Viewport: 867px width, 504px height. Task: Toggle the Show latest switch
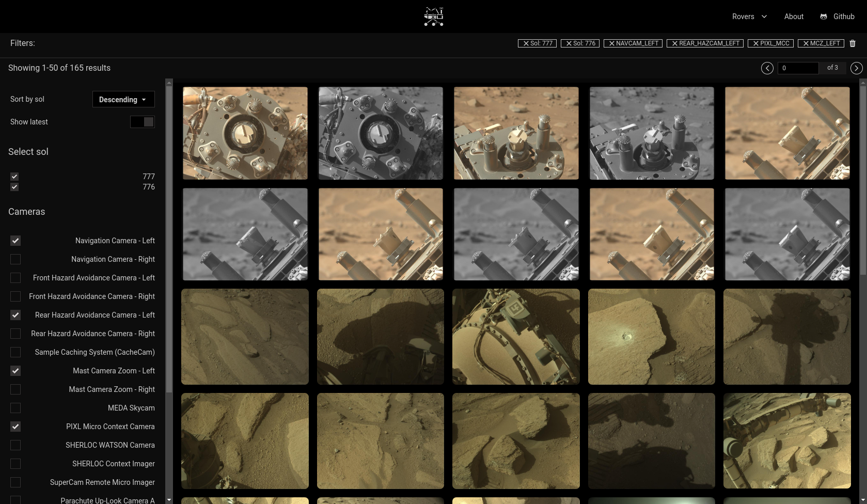point(143,122)
